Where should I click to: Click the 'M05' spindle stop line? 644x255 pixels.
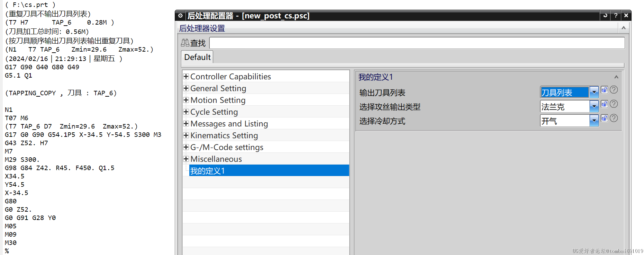coord(11,226)
